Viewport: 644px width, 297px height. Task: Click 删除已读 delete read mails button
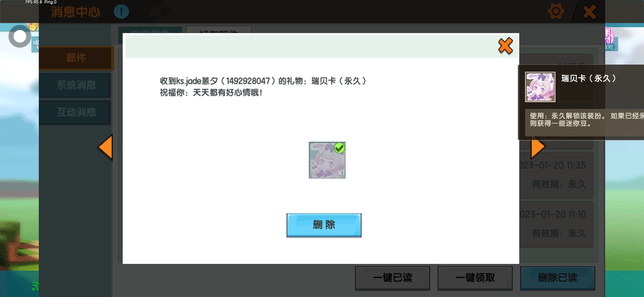[x=558, y=278]
